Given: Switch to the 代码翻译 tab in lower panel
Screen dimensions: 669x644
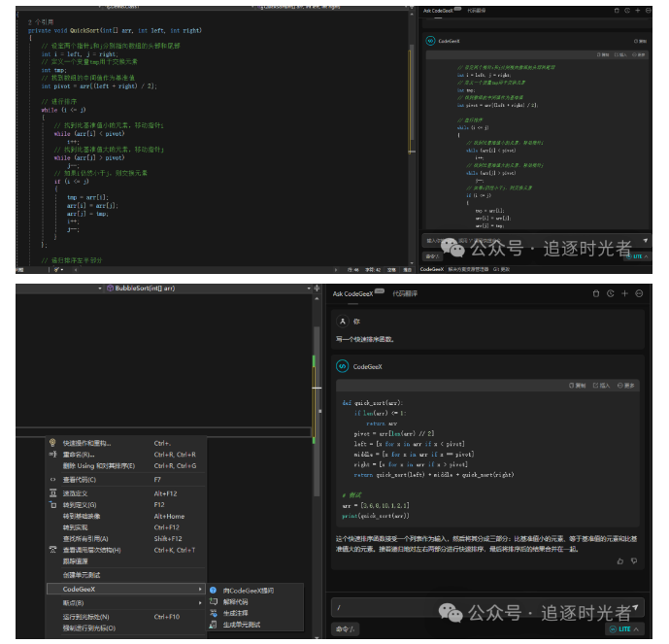Looking at the screenshot, I should tap(405, 293).
